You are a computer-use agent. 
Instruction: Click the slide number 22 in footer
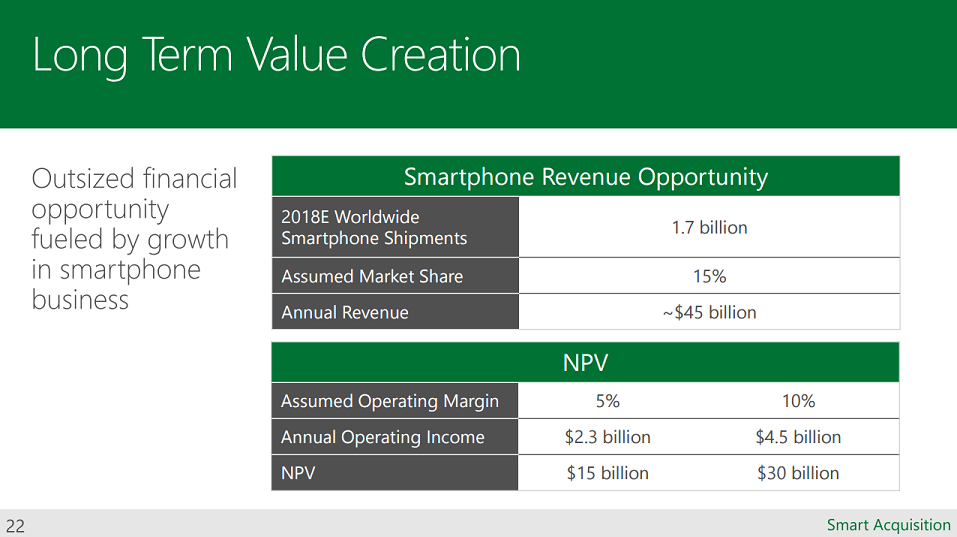coord(15,526)
